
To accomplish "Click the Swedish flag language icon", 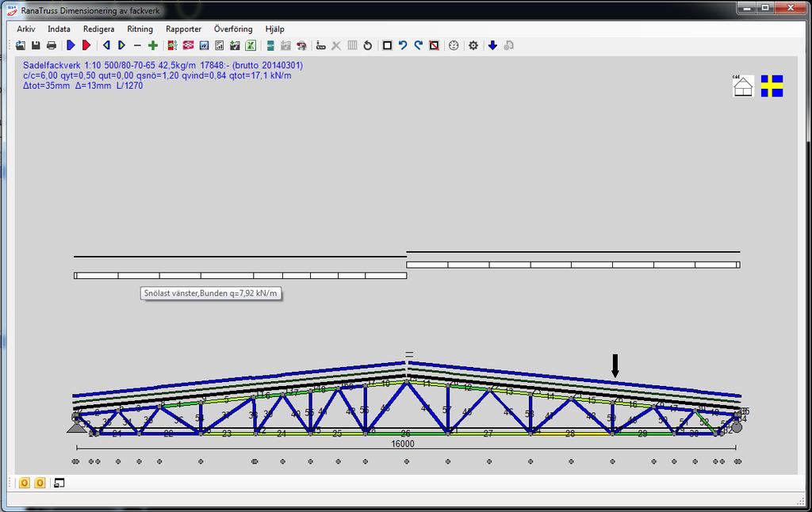I will coord(772,86).
